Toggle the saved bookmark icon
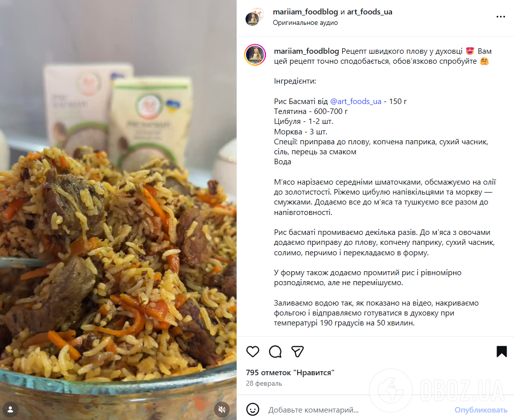514x420 pixels. pos(502,351)
